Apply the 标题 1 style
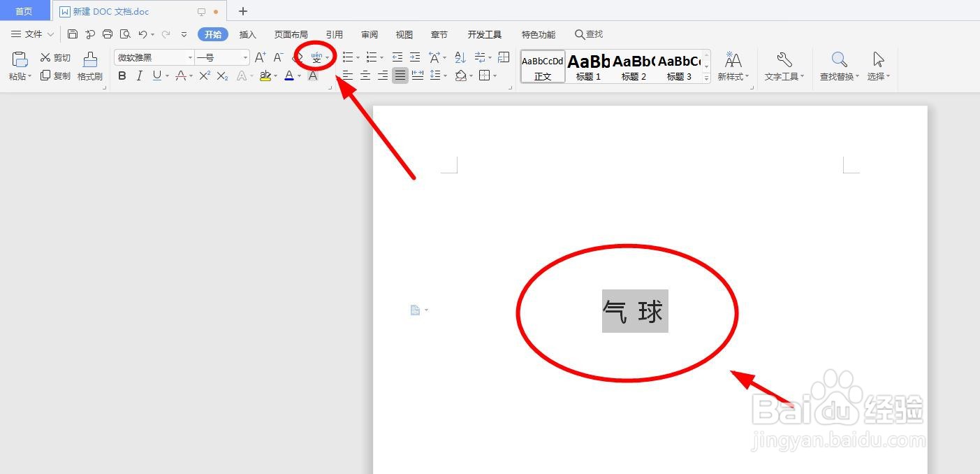 [x=587, y=66]
